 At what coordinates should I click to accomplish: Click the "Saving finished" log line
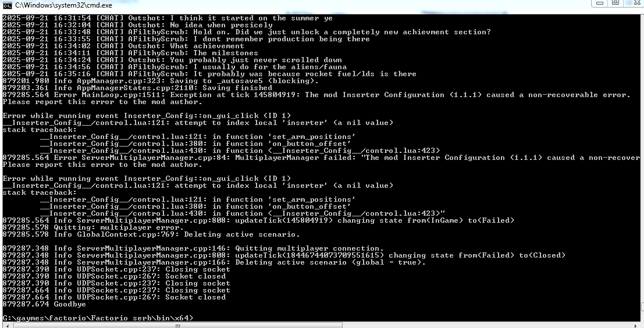pyautogui.click(x=137, y=88)
